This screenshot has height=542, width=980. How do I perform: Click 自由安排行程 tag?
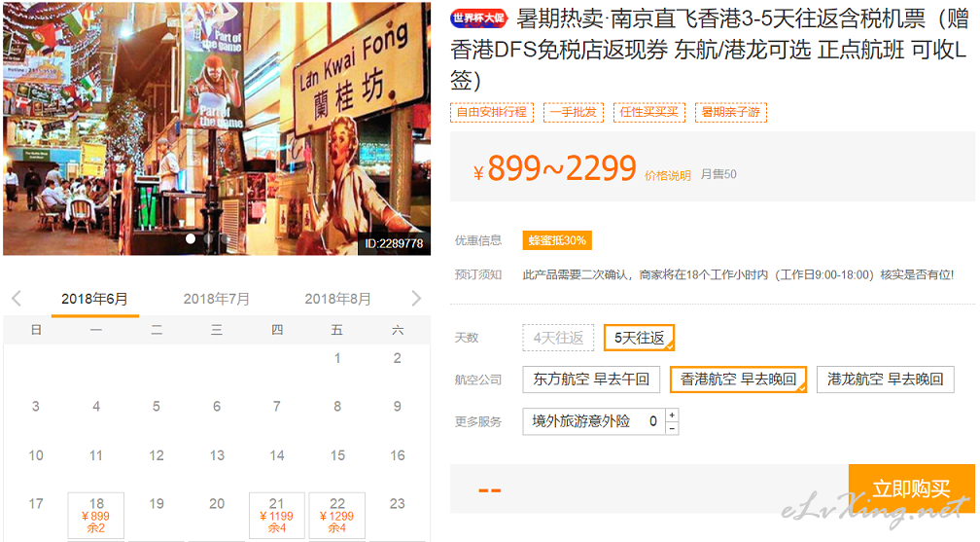pyautogui.click(x=492, y=112)
